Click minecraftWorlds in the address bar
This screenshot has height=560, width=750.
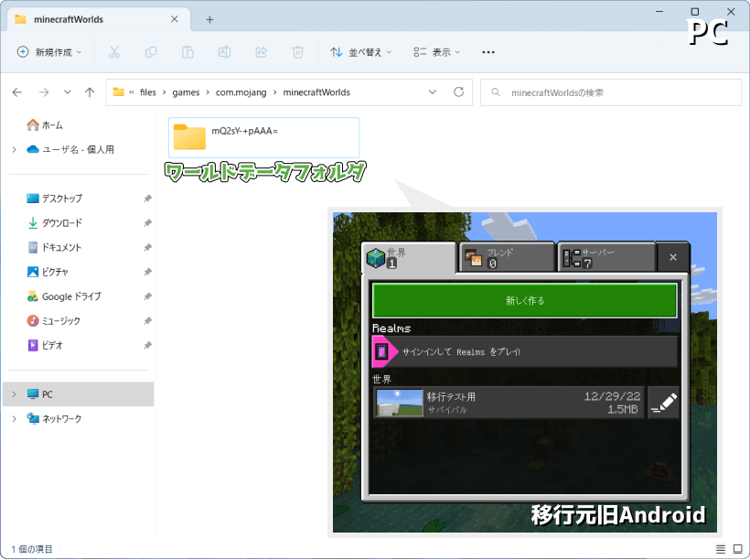click(316, 92)
